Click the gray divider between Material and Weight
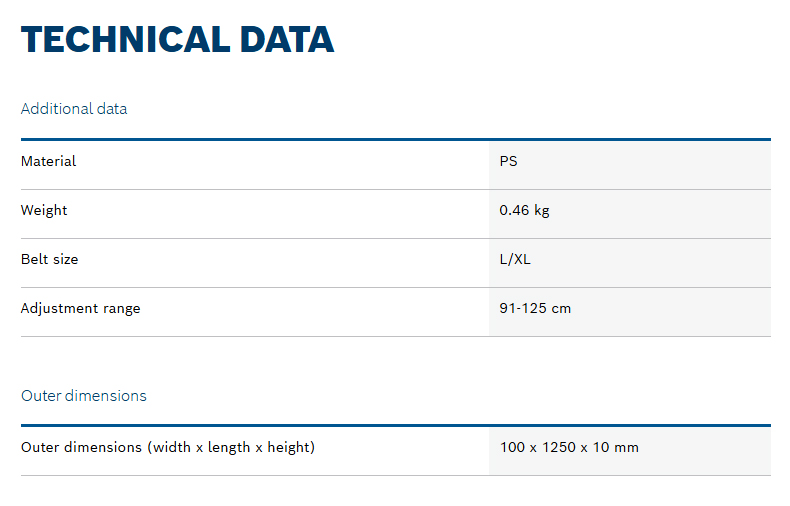The width and height of the screenshot is (790, 506). (395, 189)
